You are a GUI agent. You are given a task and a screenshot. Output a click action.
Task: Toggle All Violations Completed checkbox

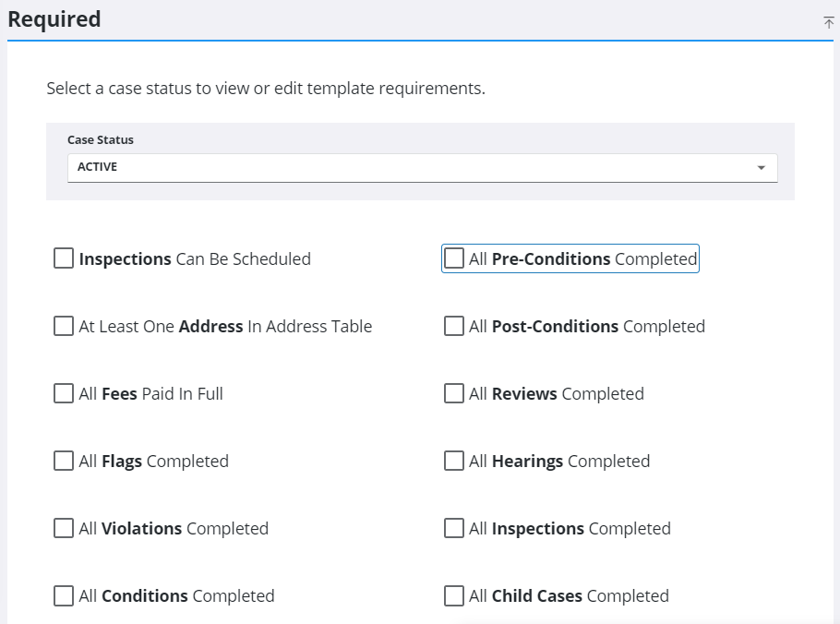(x=64, y=528)
